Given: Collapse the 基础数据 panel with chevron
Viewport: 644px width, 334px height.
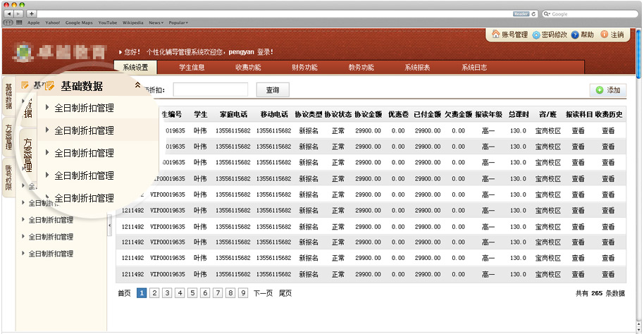Looking at the screenshot, I should click(137, 85).
